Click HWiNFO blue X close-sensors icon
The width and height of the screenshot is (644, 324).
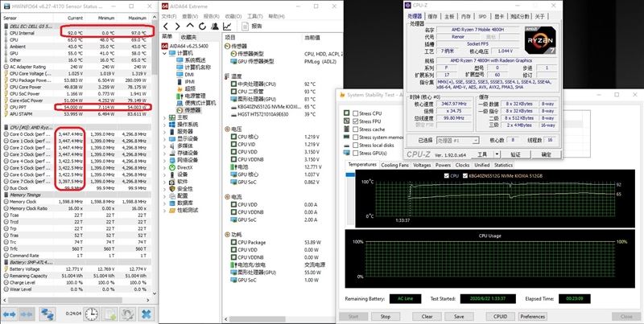pos(147,314)
